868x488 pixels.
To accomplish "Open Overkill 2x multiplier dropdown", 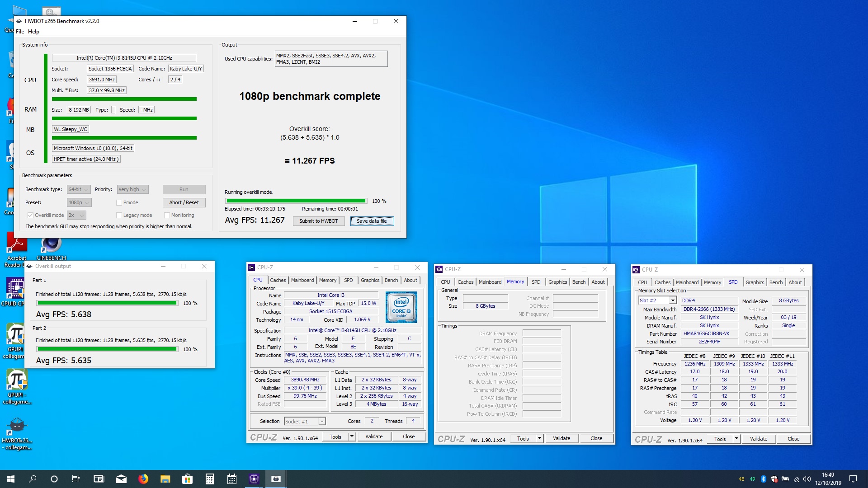I will click(76, 215).
